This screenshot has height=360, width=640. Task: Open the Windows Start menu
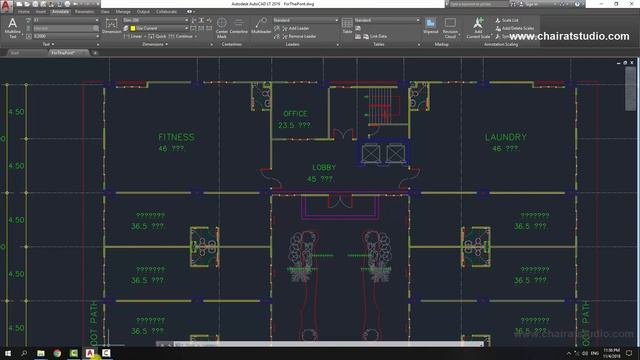click(x=7, y=353)
